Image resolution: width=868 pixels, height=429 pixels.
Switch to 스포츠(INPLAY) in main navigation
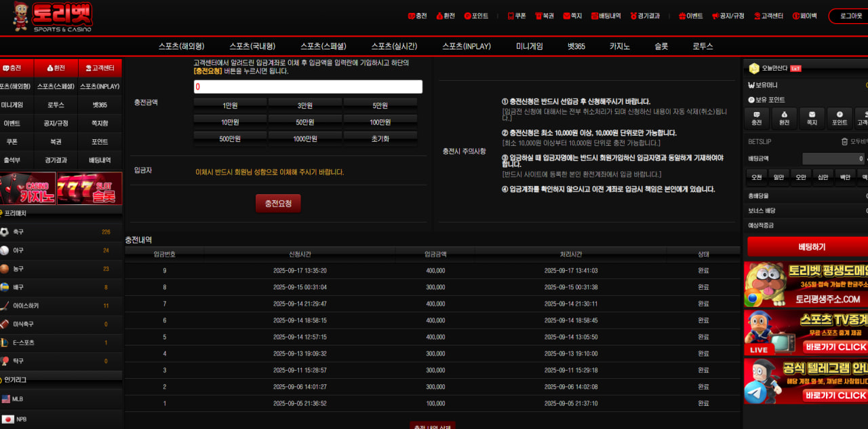tap(467, 46)
